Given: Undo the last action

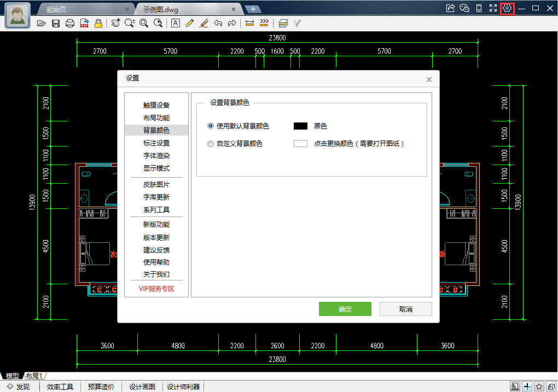Looking at the screenshot, I should (x=218, y=23).
